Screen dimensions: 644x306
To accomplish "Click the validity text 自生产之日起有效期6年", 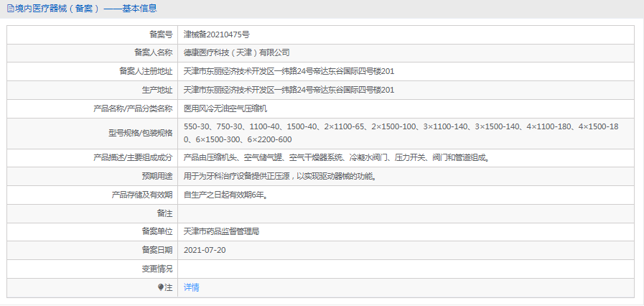I will pos(226,195).
